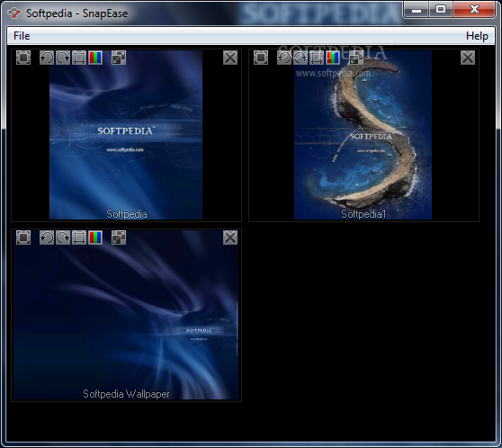Click the 'Softpedia Wallpaper' caption
The height and width of the screenshot is (448, 502).
coord(126,394)
